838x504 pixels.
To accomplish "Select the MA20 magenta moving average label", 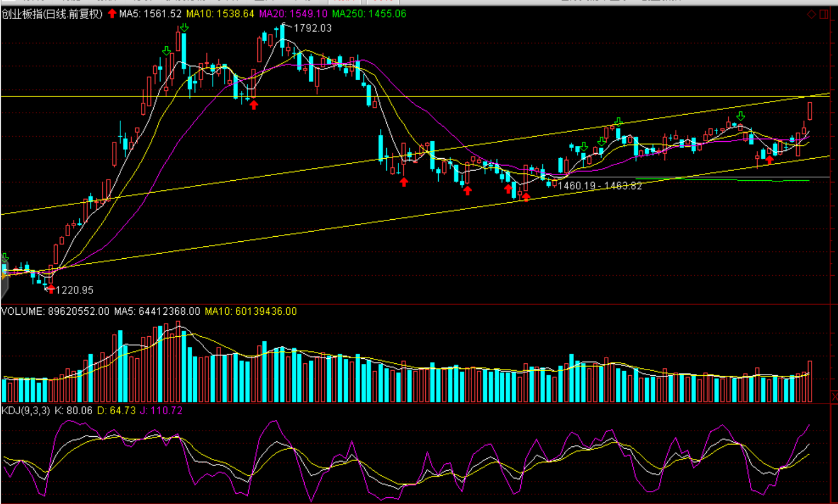I will pyautogui.click(x=293, y=14).
